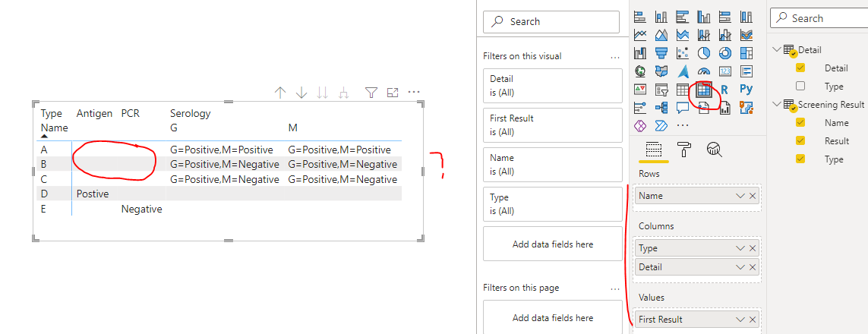Collapse the Detail table in Fields

tap(776, 49)
